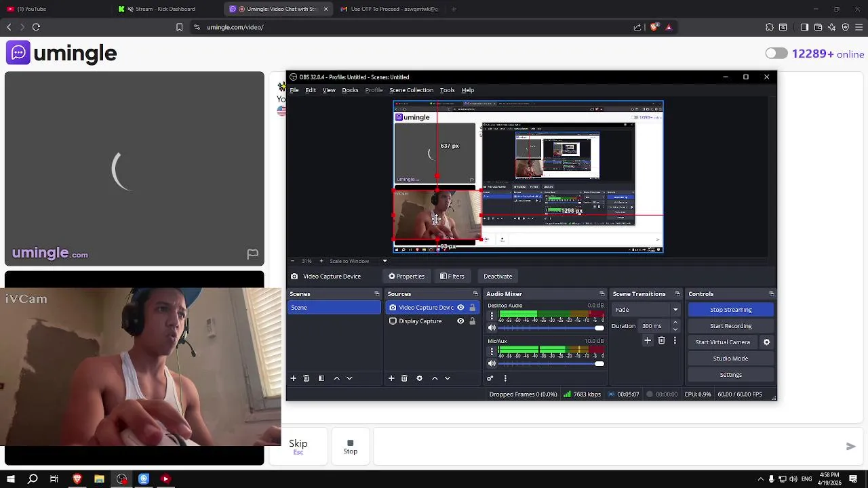Move scene up with arrow icon
This screenshot has height=488, width=868.
pos(336,378)
